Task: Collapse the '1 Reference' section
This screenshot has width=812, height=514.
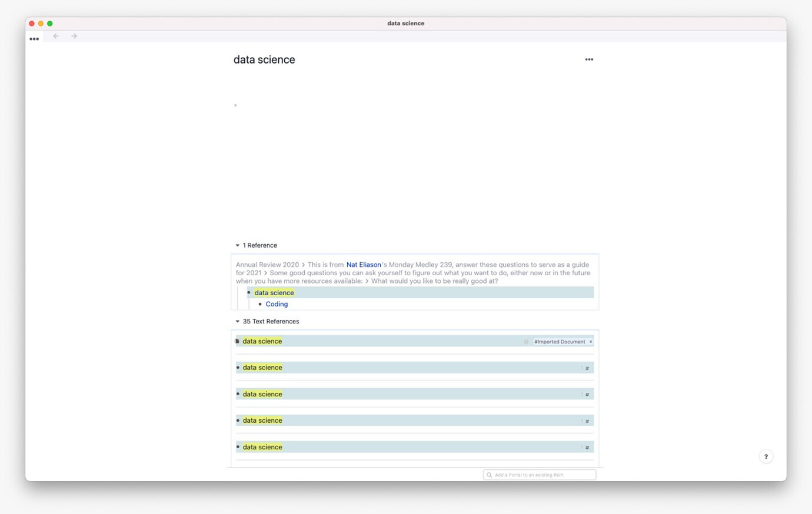Action: (x=238, y=245)
